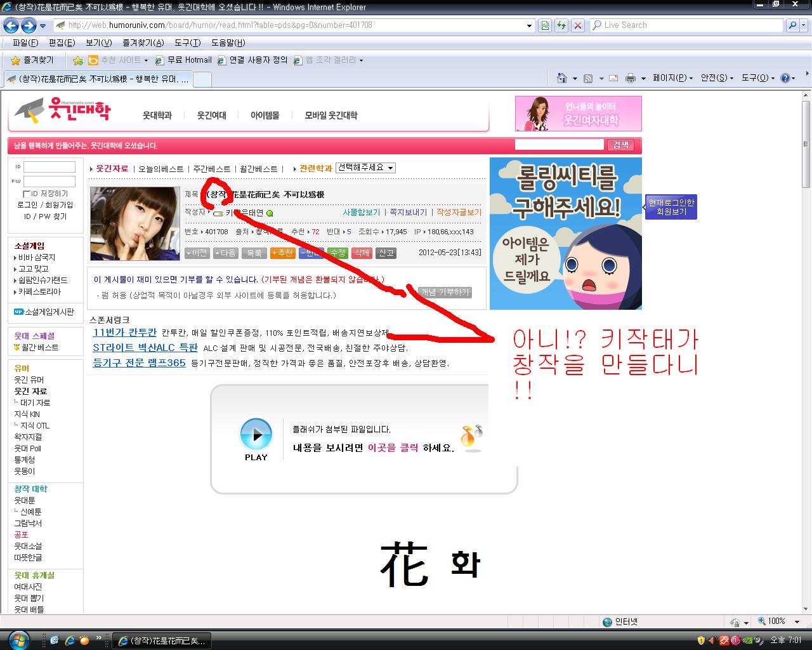Viewport: 812px width, 650px height.
Task: Click the Refresh page icon in address bar
Action: [x=561, y=25]
